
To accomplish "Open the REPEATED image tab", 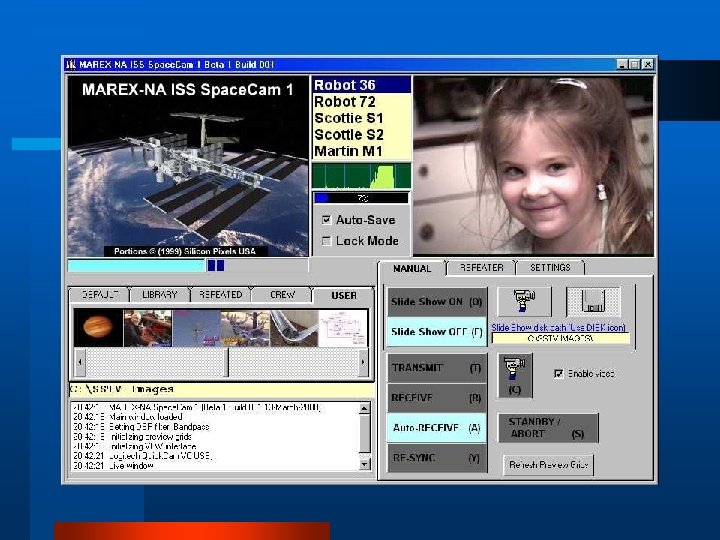I will pos(220,295).
